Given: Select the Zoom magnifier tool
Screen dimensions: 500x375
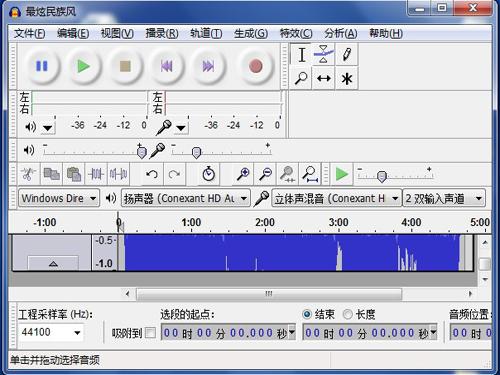Looking at the screenshot, I should (x=301, y=78).
